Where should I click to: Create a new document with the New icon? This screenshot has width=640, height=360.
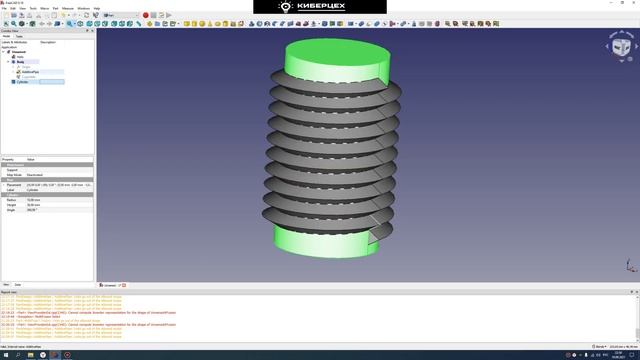[x=6, y=15]
